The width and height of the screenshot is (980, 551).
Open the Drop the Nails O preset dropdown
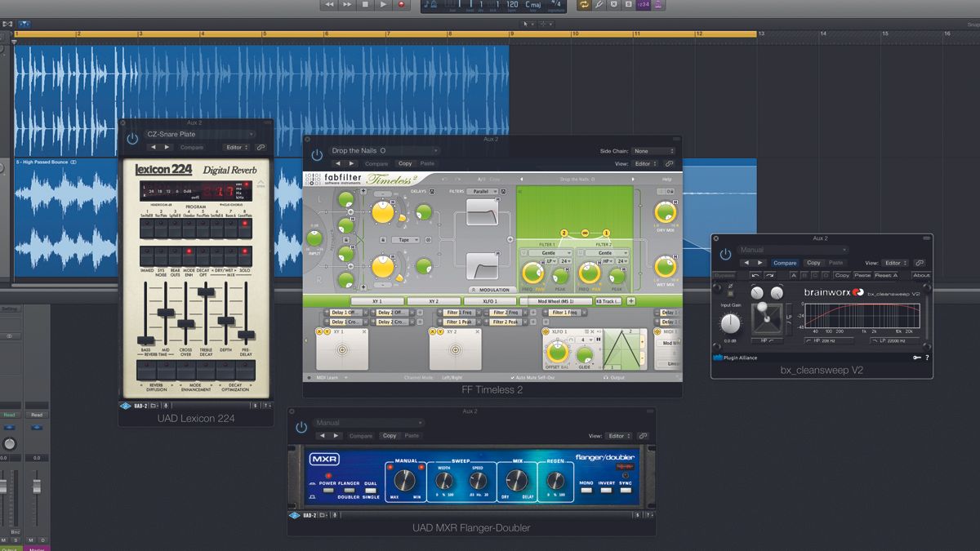(383, 150)
